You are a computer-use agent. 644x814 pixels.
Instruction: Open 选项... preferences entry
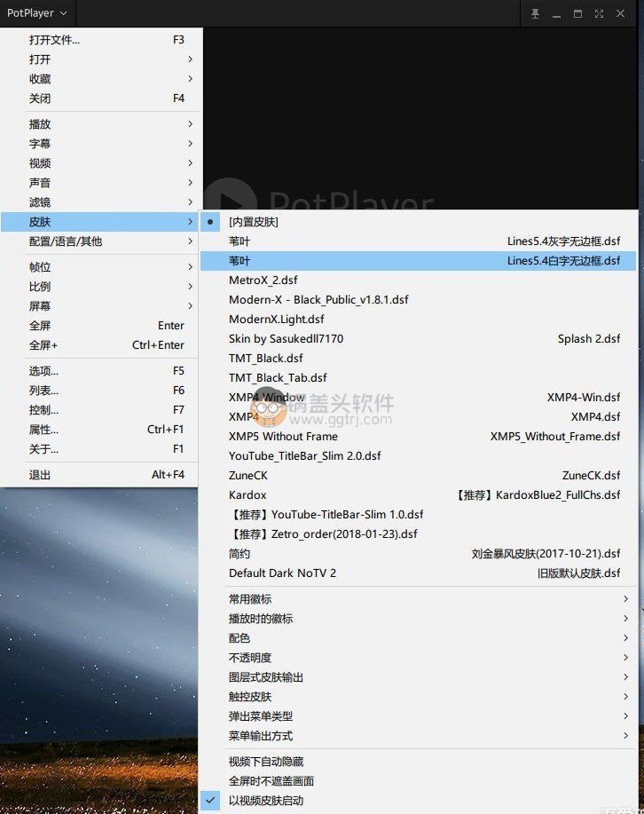coord(100,371)
